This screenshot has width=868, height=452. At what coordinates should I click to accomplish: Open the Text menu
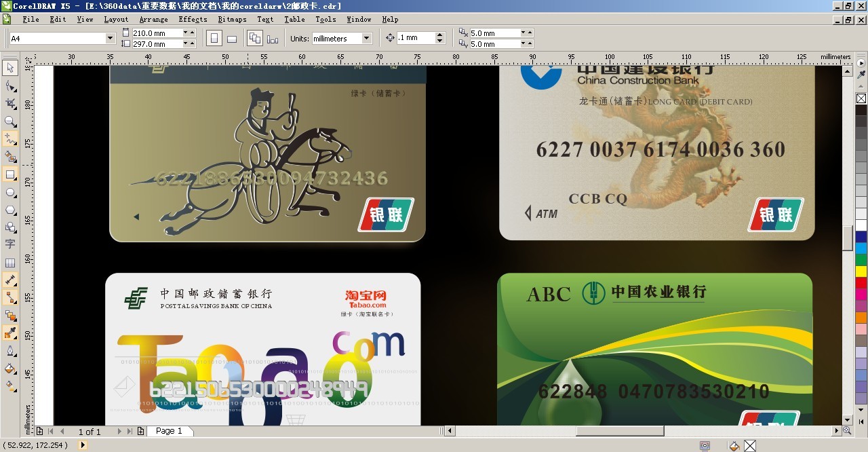[x=265, y=19]
